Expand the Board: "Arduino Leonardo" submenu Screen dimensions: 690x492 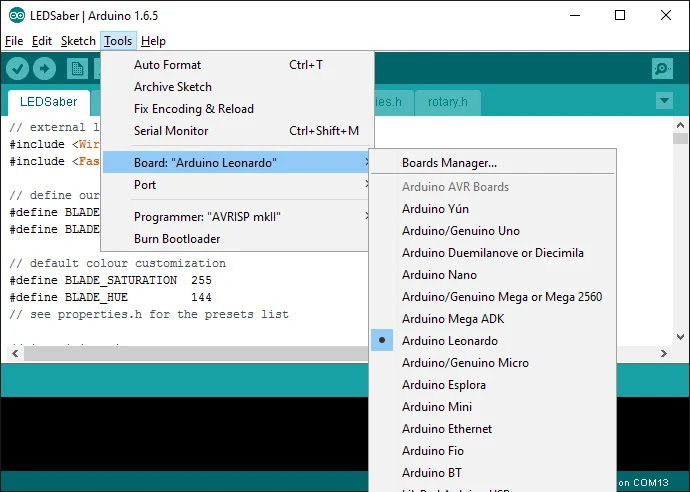click(235, 162)
